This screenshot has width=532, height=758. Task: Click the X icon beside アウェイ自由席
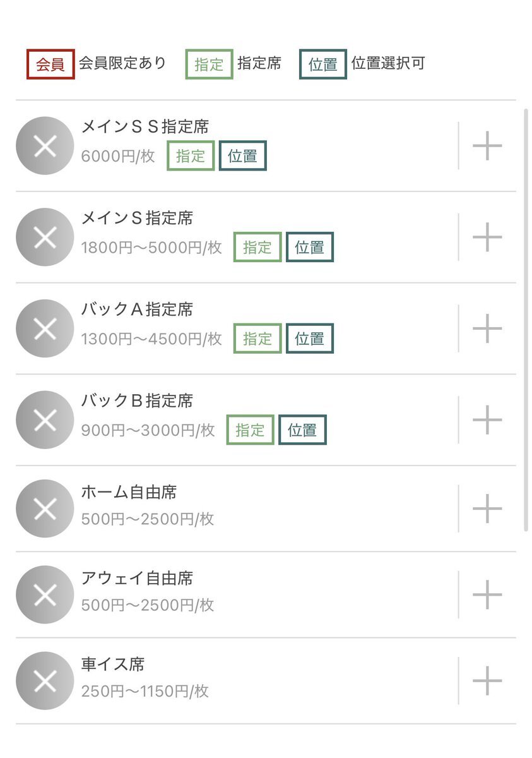(x=45, y=594)
